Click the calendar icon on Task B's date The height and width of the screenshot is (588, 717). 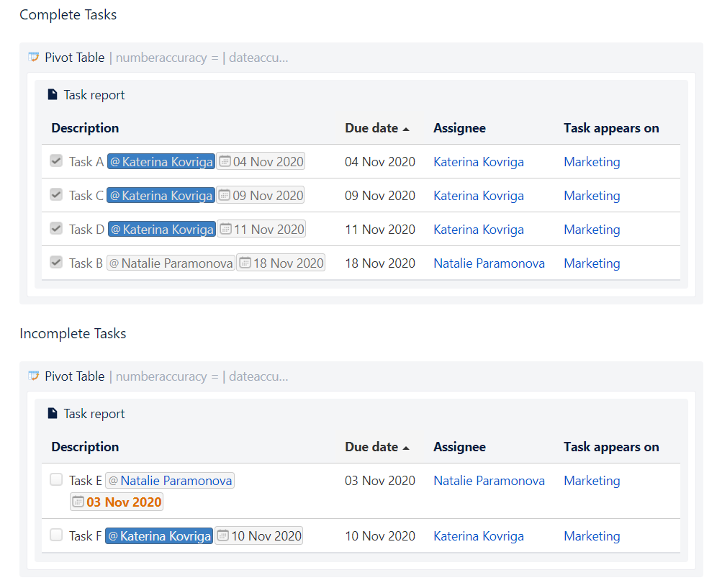point(245,263)
